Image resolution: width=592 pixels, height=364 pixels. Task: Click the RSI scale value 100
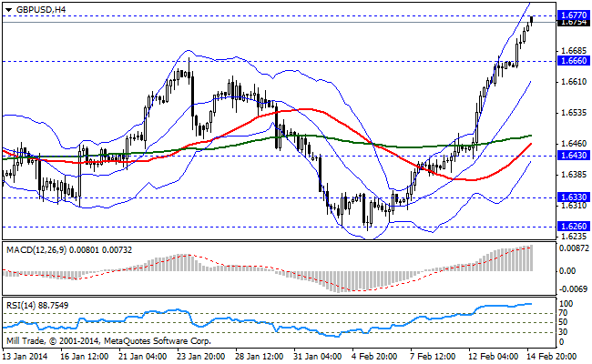(566, 304)
